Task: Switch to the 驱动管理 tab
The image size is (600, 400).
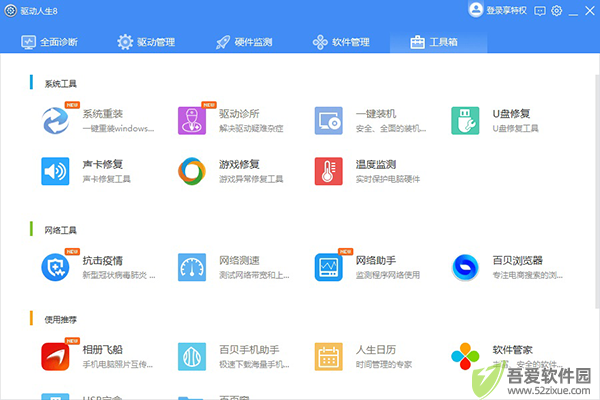Action: 146,42
